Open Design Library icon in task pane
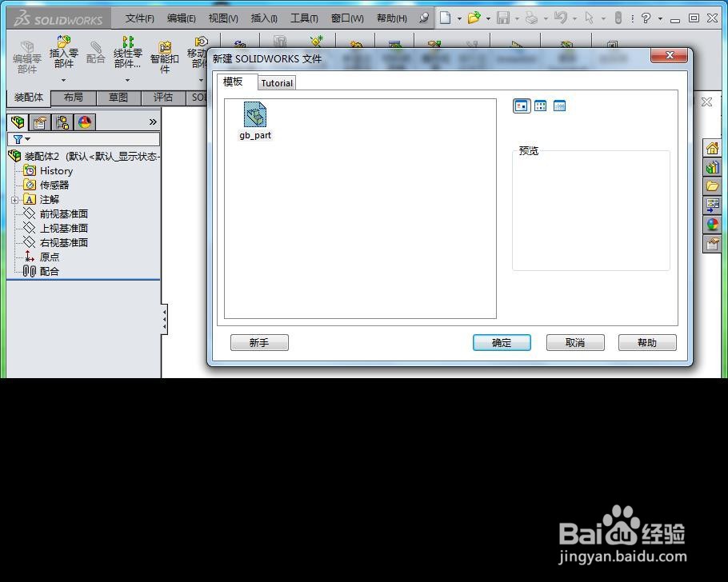Viewport: 728px width, 582px height. tap(712, 167)
